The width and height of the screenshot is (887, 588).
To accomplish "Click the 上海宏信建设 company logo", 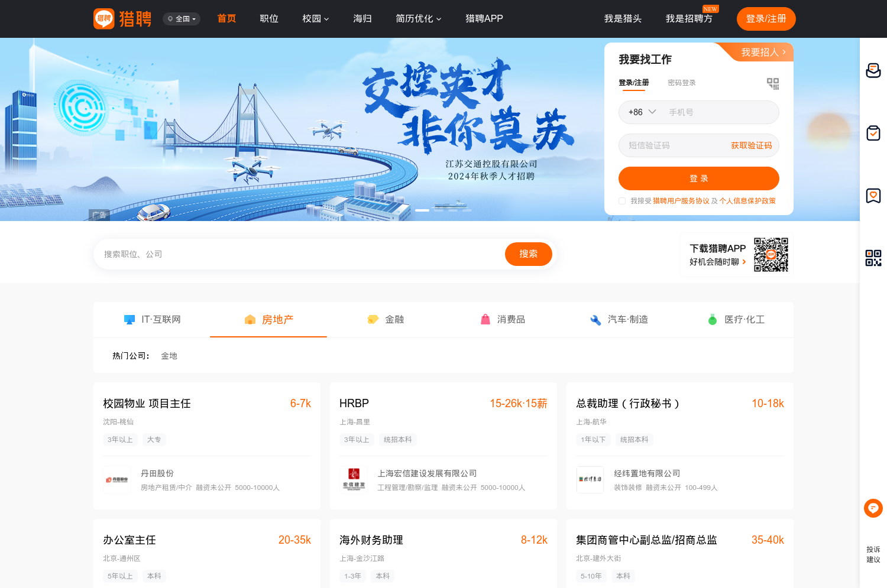I will click(x=354, y=480).
